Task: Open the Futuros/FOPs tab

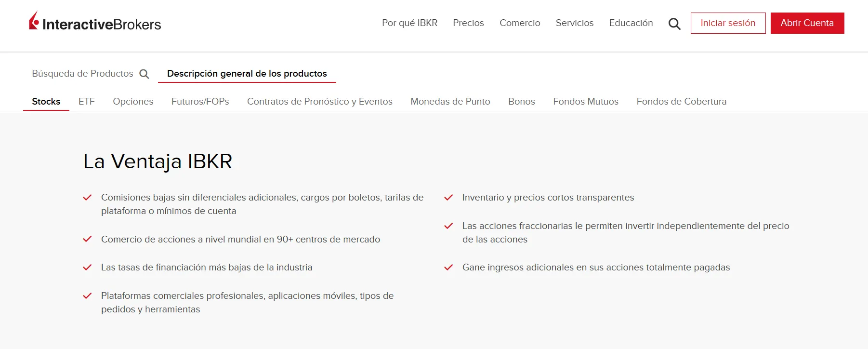Action: (200, 102)
